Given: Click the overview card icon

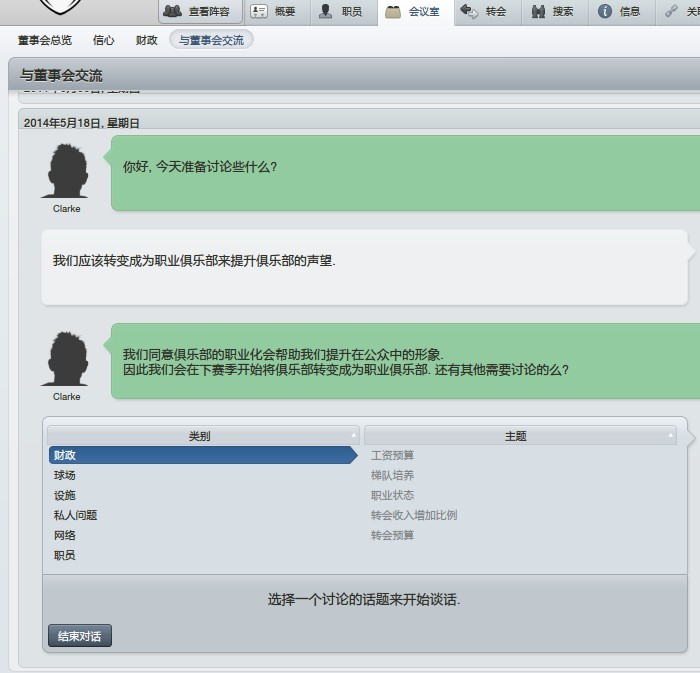Looking at the screenshot, I should (x=259, y=11).
